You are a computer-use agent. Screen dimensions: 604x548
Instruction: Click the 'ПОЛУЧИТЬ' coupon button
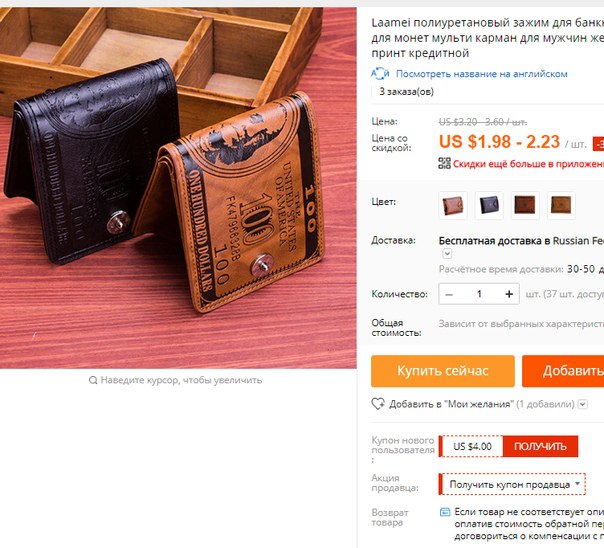[x=540, y=446]
